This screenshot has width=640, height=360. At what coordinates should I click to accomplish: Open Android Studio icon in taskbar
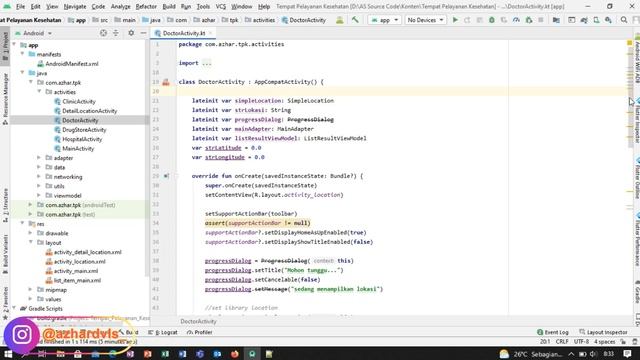pos(252,354)
